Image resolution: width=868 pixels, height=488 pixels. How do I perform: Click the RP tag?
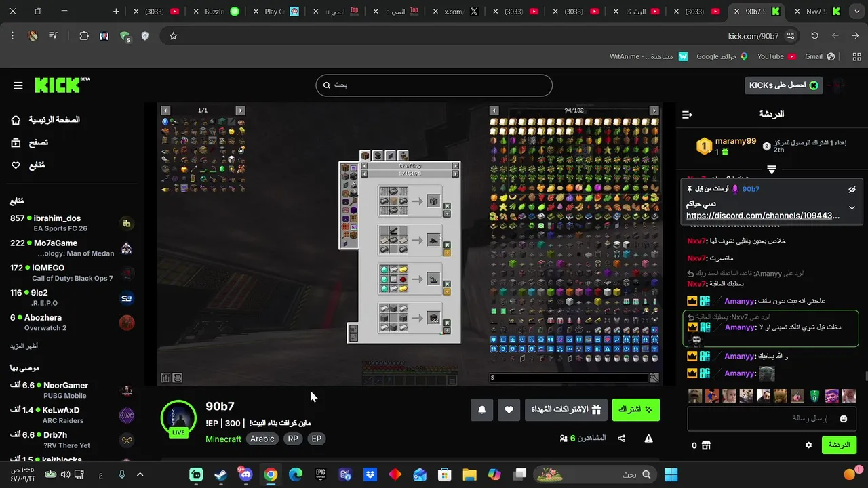click(293, 439)
